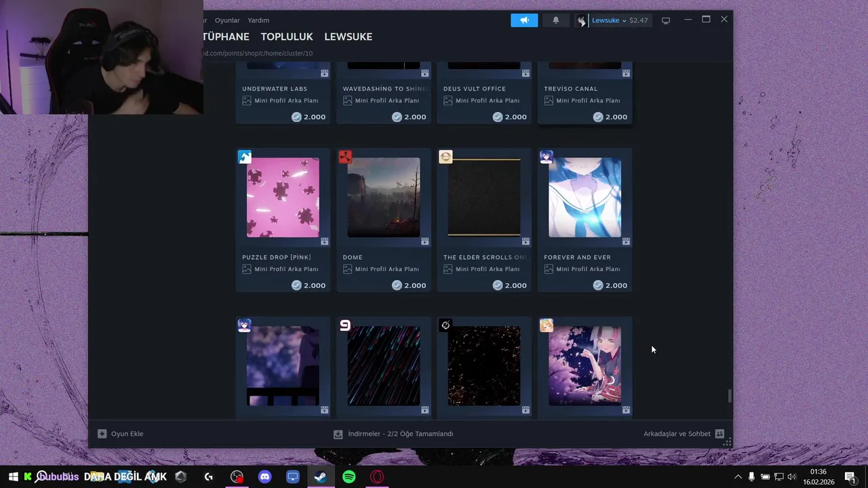The width and height of the screenshot is (868, 488).
Task: Click the 2.000 points price for Underwater Labs
Action: click(309, 117)
